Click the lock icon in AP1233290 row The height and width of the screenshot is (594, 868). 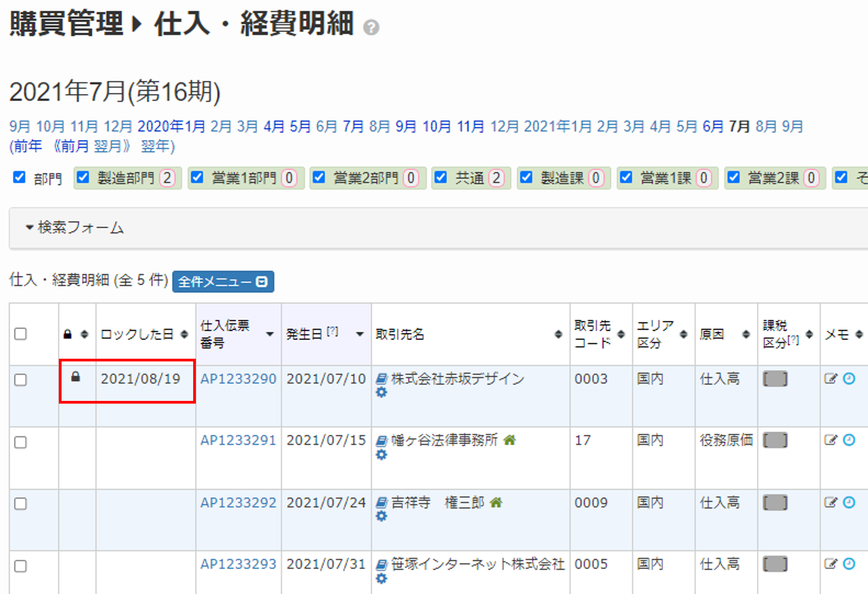(75, 377)
